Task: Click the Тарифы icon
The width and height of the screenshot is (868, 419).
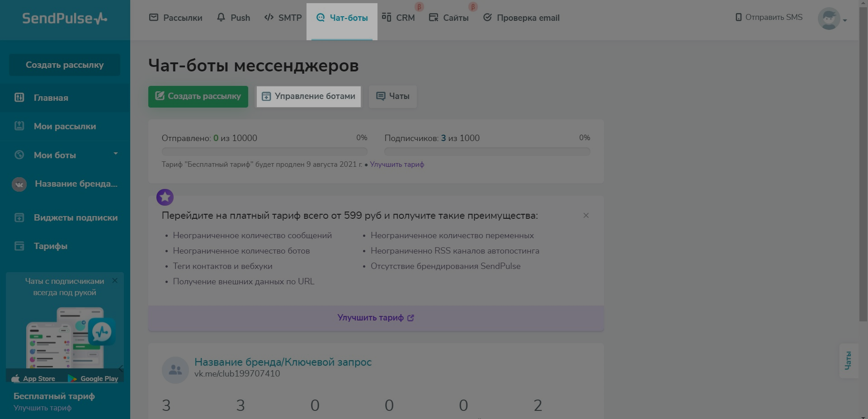Action: (19, 246)
